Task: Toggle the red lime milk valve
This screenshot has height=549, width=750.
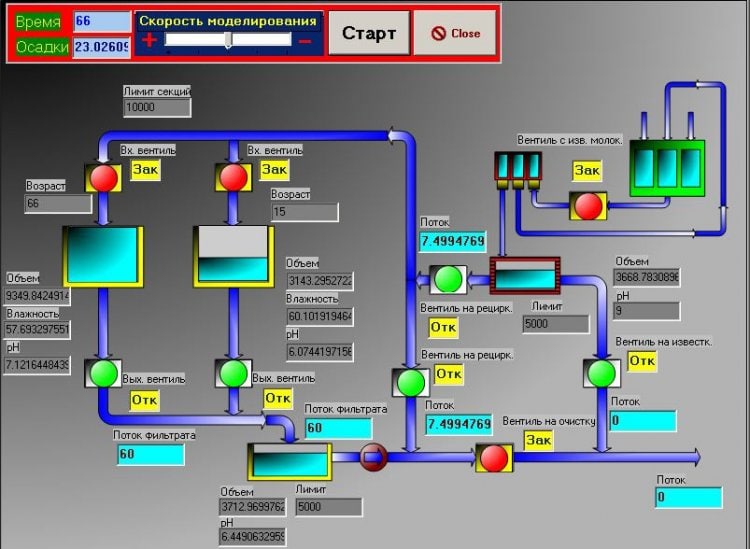Action: 588,206
